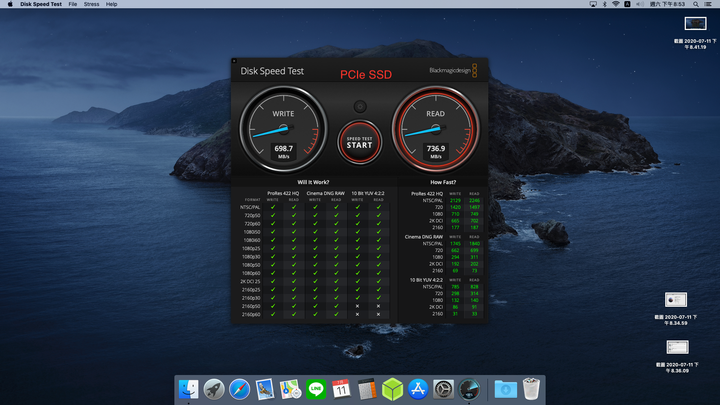The image size is (720, 405).
Task: Click 10 Bit YUV 4:2:2 column header in Will It Work
Action: point(368,193)
